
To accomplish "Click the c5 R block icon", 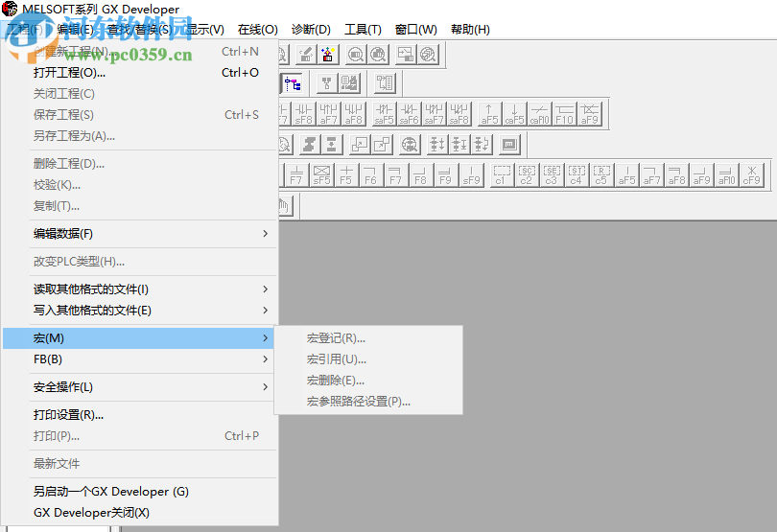I will (601, 174).
